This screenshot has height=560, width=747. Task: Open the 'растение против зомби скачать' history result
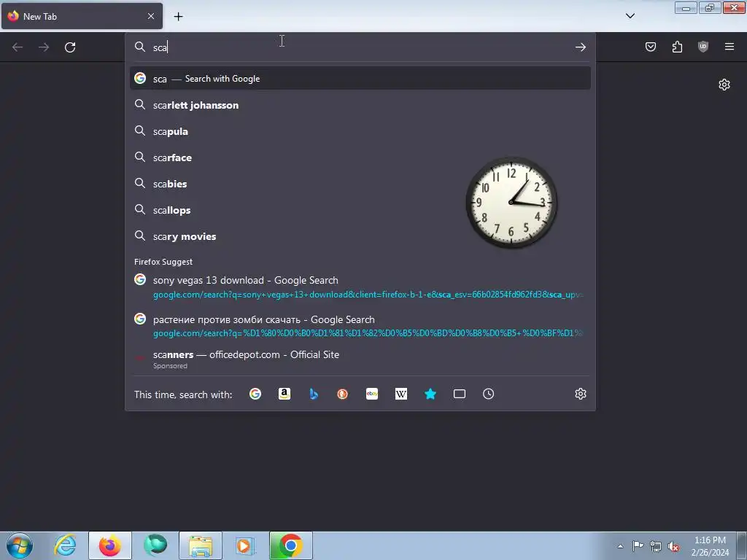pyautogui.click(x=360, y=326)
